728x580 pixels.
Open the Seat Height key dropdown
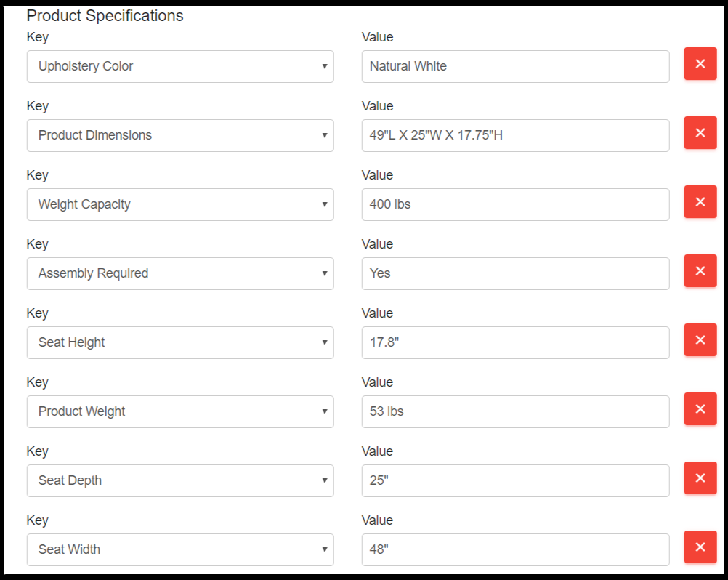(180, 343)
